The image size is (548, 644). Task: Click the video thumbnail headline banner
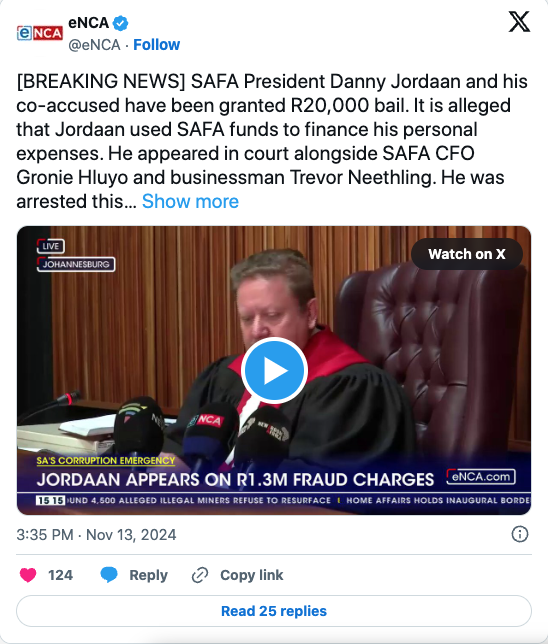pos(235,479)
